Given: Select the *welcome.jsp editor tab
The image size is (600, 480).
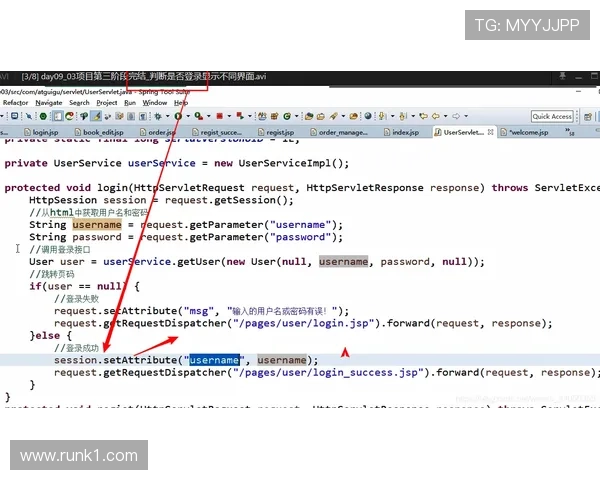Looking at the screenshot, I should [x=529, y=132].
